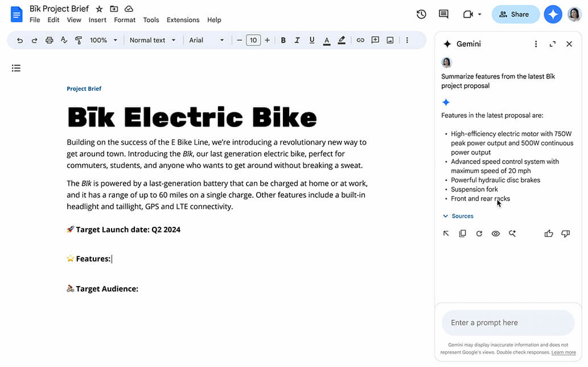Toggle bold formatting
This screenshot has height=367, width=588.
coord(283,40)
